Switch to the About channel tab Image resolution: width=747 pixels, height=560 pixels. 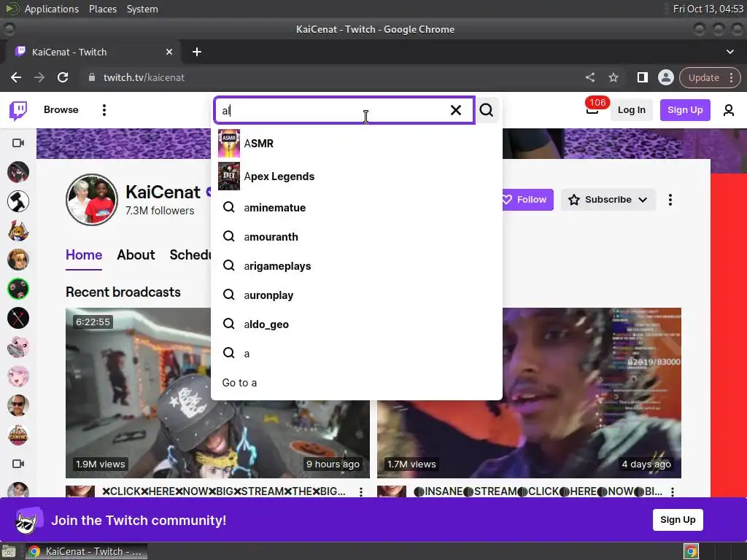click(x=136, y=254)
